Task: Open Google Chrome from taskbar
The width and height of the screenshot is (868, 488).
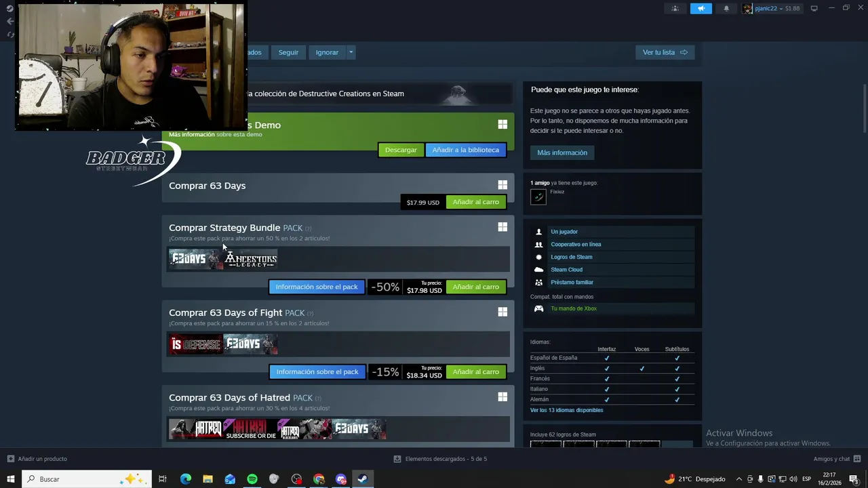Action: point(319,479)
